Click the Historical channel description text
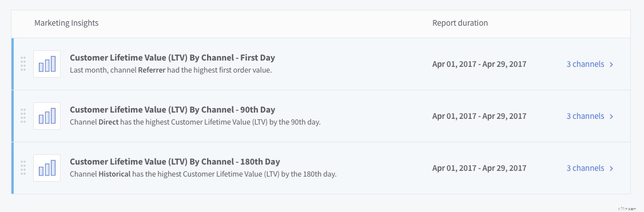 pyautogui.click(x=203, y=174)
